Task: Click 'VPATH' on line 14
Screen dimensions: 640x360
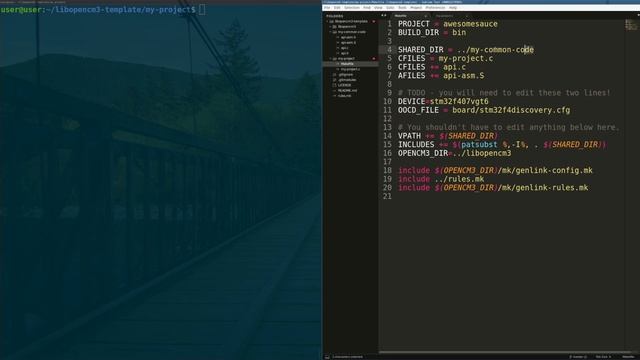Action: [x=409, y=136]
